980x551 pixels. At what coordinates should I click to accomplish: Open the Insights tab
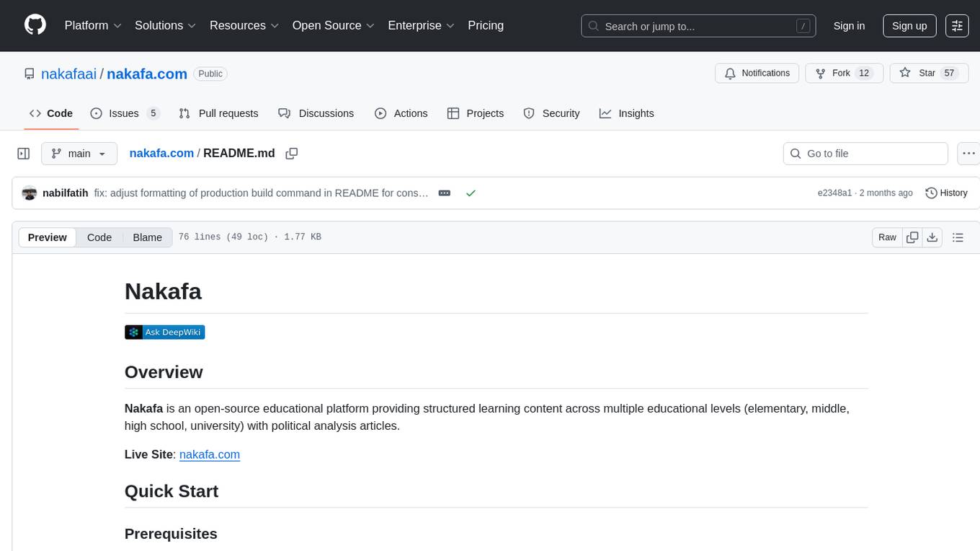(627, 113)
